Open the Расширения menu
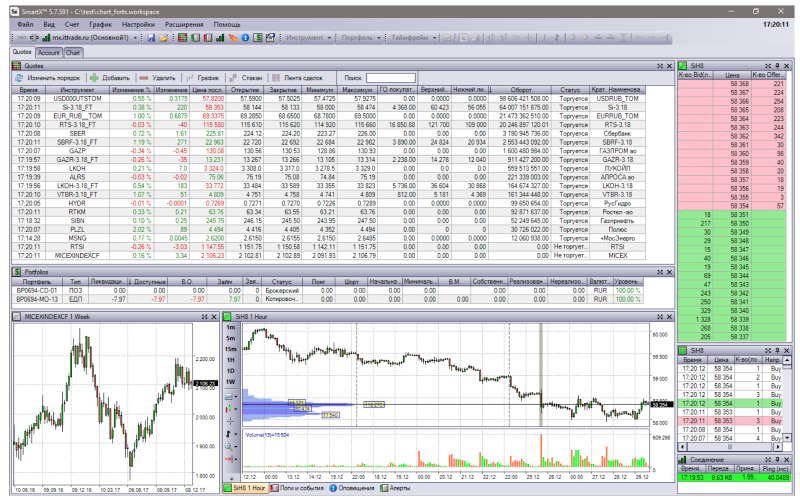 click(184, 24)
